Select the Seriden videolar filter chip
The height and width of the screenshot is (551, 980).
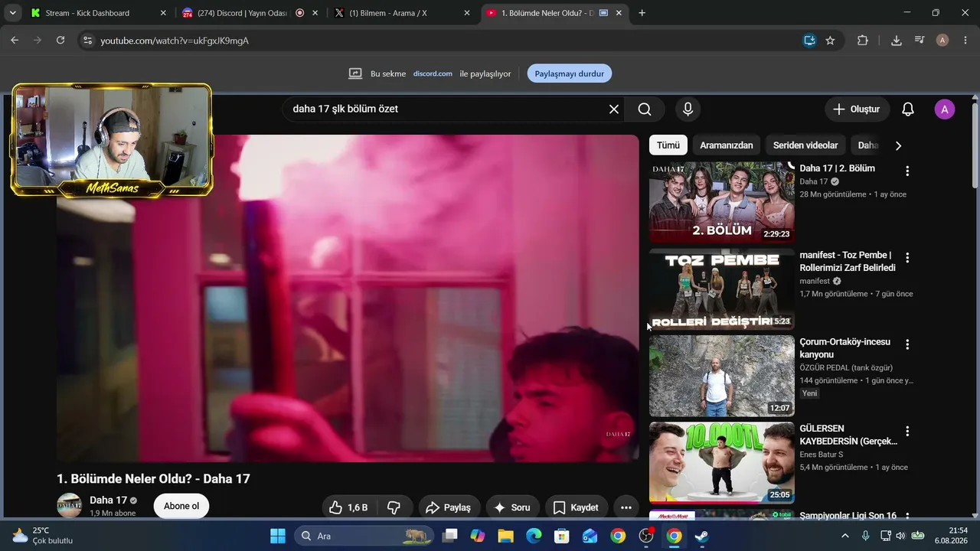point(805,145)
